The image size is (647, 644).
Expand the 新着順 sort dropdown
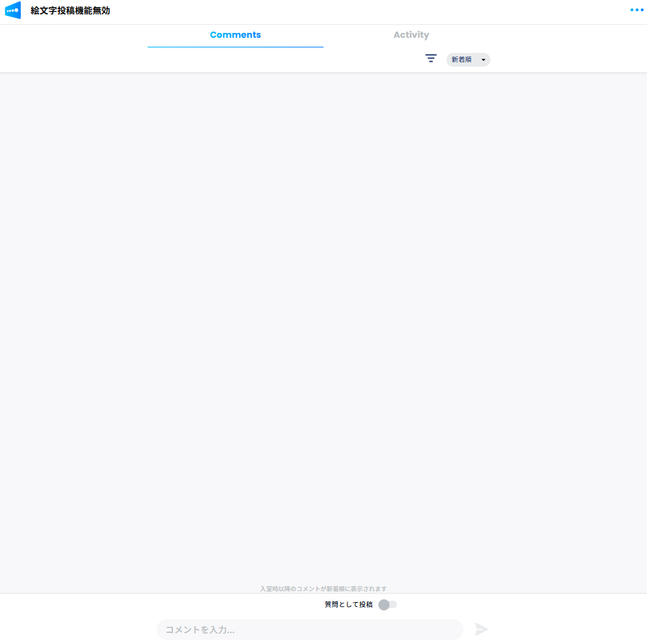[468, 60]
